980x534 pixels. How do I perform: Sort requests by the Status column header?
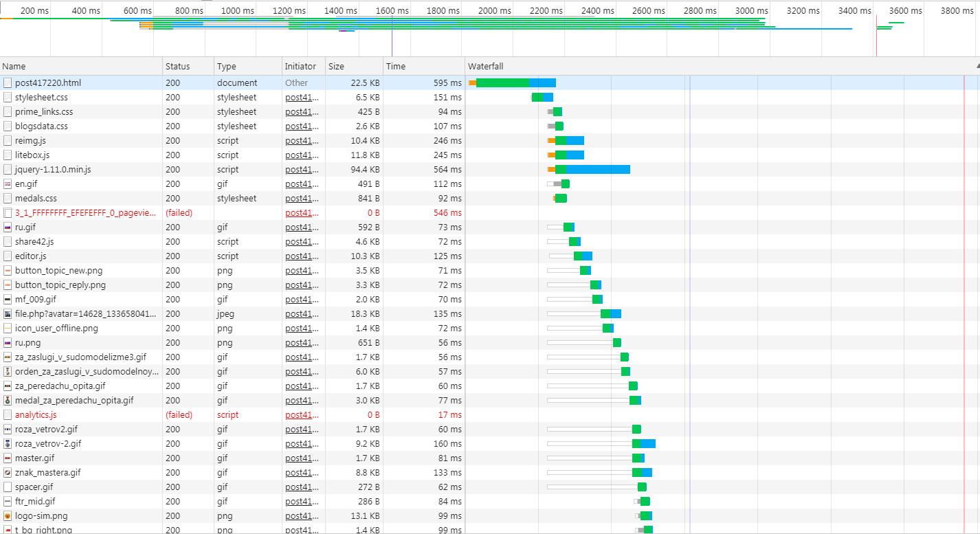tap(188, 66)
